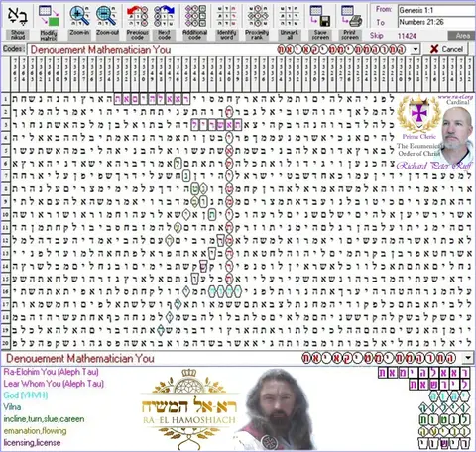The image size is (476, 452).
Task: Click row number 10 header
Action: [x=5, y=215]
